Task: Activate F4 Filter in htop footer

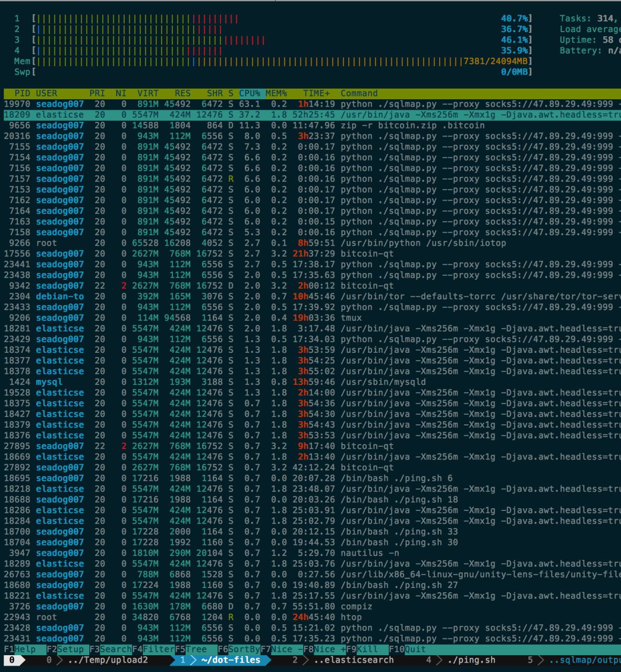Action: 153,649
